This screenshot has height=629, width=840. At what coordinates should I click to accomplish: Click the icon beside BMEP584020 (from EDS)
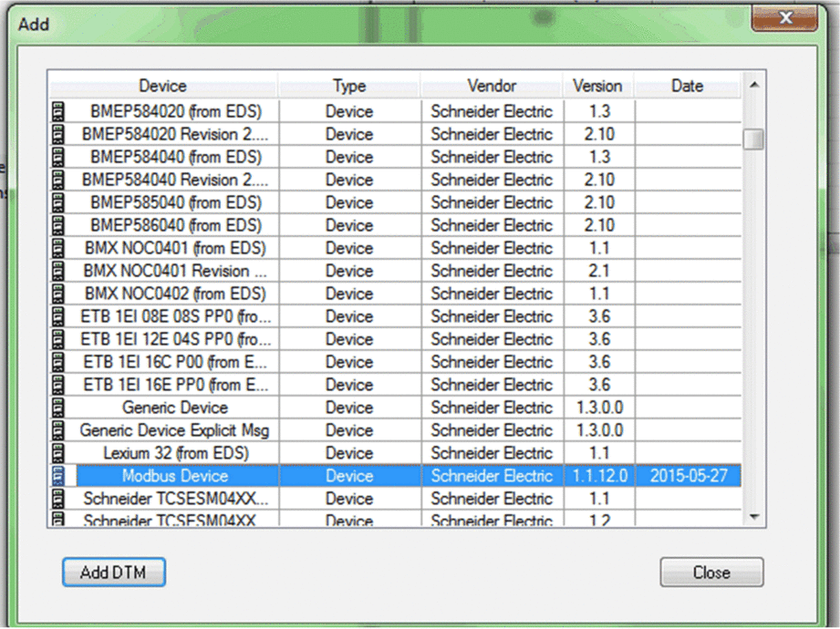(57, 111)
